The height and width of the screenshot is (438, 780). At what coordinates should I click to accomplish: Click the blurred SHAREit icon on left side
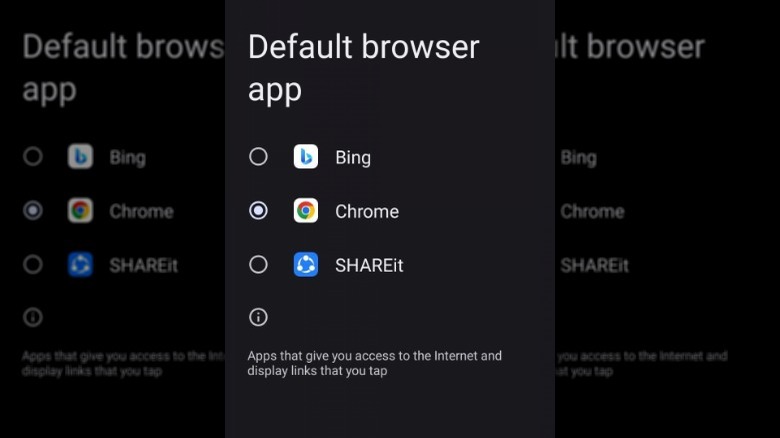pos(80,265)
